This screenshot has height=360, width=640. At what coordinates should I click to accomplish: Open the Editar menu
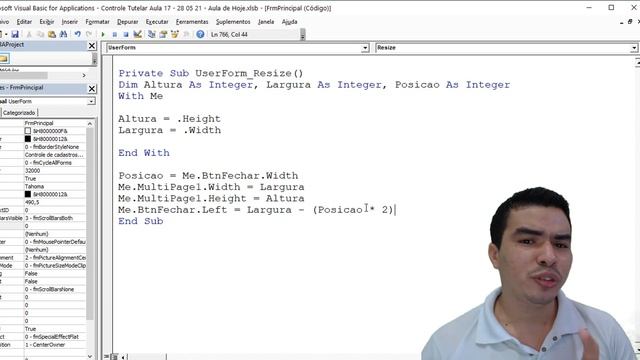click(x=24, y=22)
